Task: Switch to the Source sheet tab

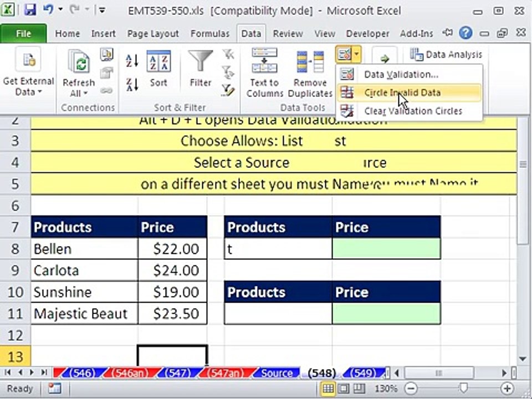Action: pyautogui.click(x=277, y=373)
